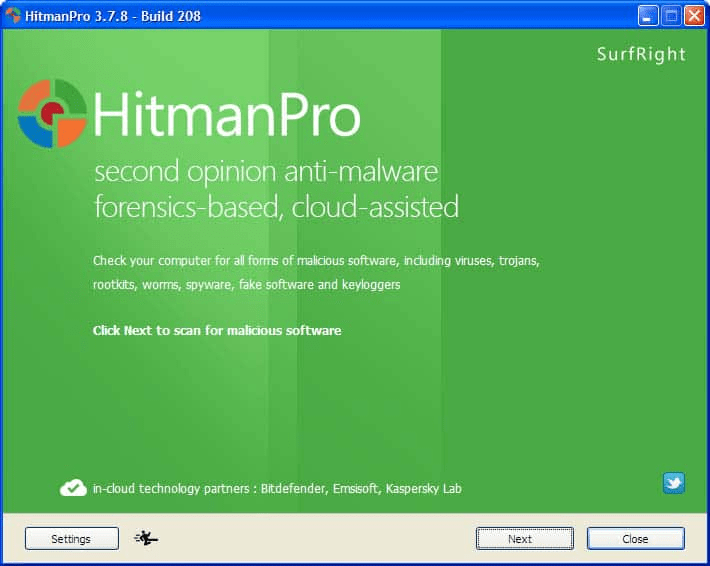Click the title bar HitmanPro app icon
The width and height of the screenshot is (710, 566).
13,15
